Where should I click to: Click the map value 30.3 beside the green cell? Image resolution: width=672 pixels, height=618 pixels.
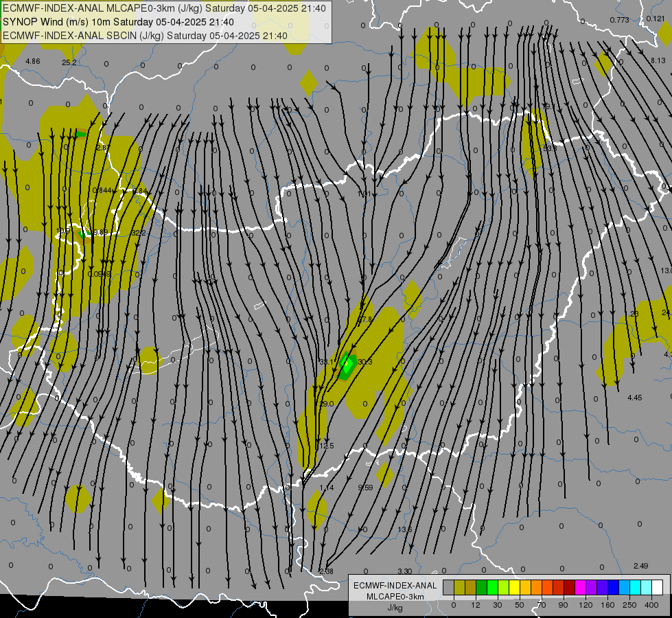click(x=364, y=362)
